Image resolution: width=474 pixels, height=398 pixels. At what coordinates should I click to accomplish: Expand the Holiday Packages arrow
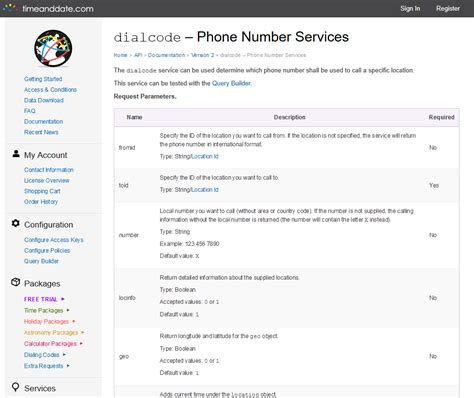tap(73, 321)
